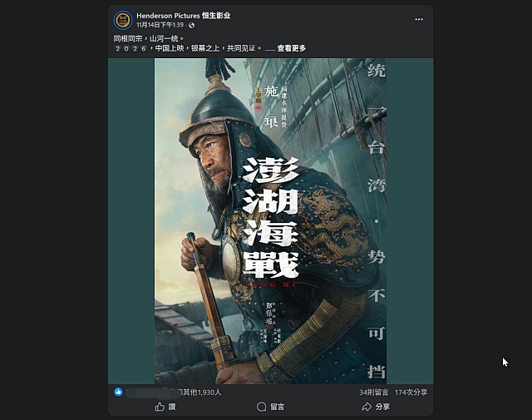The height and width of the screenshot is (420, 532).
Task: Click the Henderson Pictures 恒生影业 page name
Action: click(184, 16)
